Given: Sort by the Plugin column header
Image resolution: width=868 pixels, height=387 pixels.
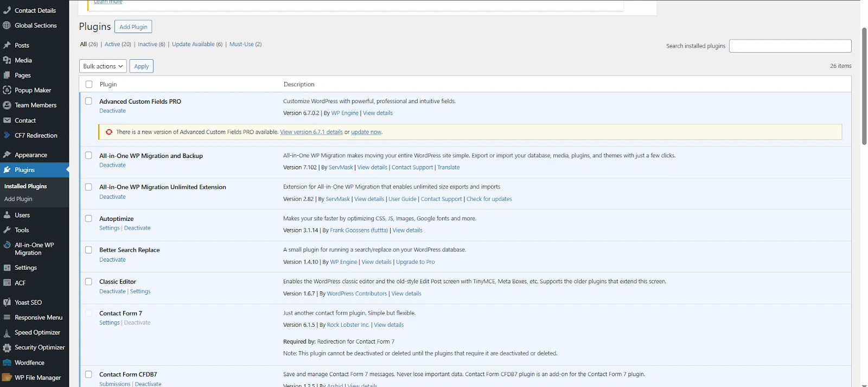Looking at the screenshot, I should pyautogui.click(x=108, y=84).
